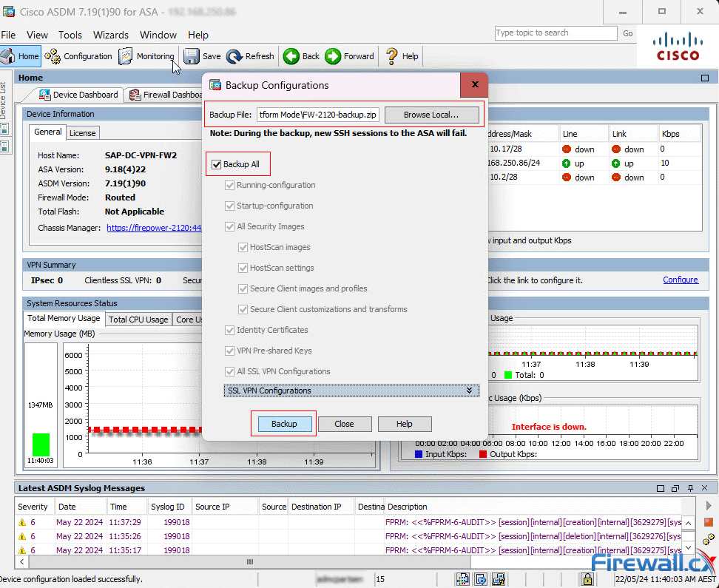Image resolution: width=719 pixels, height=588 pixels.
Task: Toggle Secure Client customizations and transforms checkbox
Action: click(x=243, y=310)
